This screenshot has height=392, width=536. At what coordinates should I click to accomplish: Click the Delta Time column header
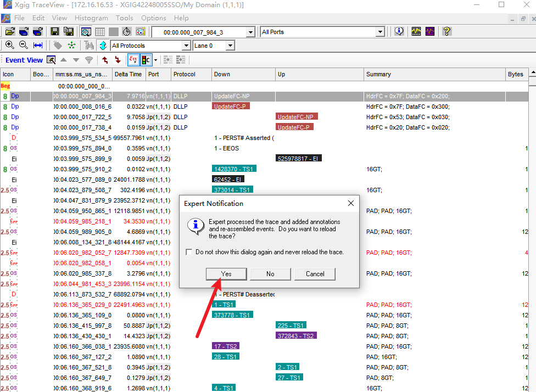(x=129, y=74)
